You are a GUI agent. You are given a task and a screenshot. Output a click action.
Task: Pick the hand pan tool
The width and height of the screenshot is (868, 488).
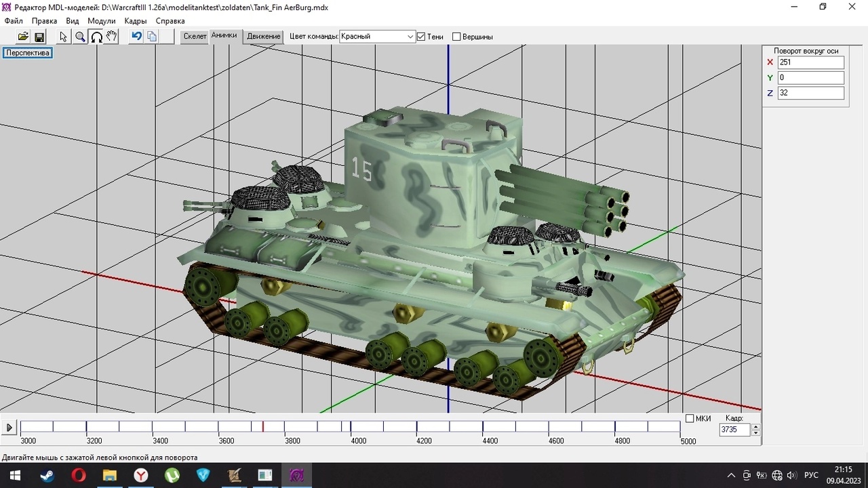112,37
